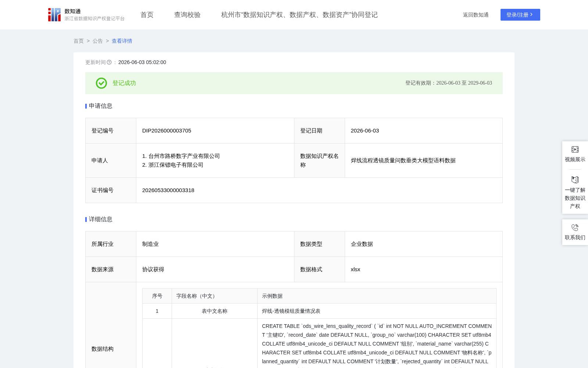
Task: Open the 查询校验 navigation tab
Action: pyautogui.click(x=187, y=15)
